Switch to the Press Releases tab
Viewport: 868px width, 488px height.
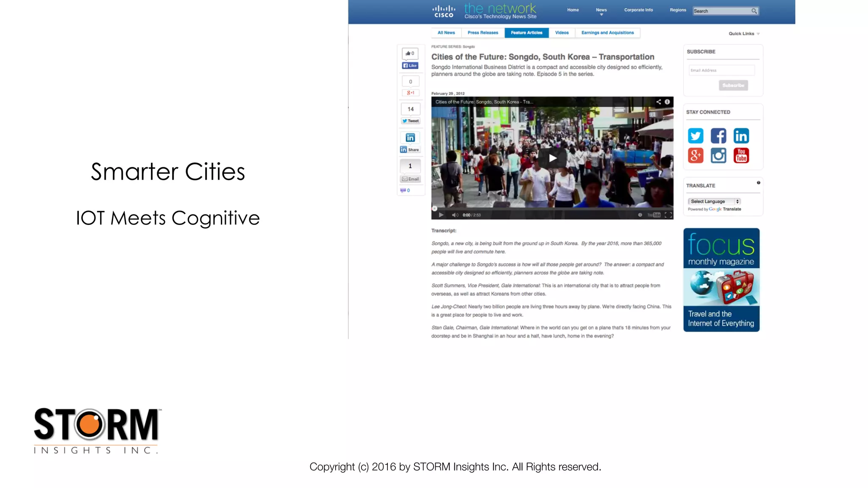pos(483,33)
